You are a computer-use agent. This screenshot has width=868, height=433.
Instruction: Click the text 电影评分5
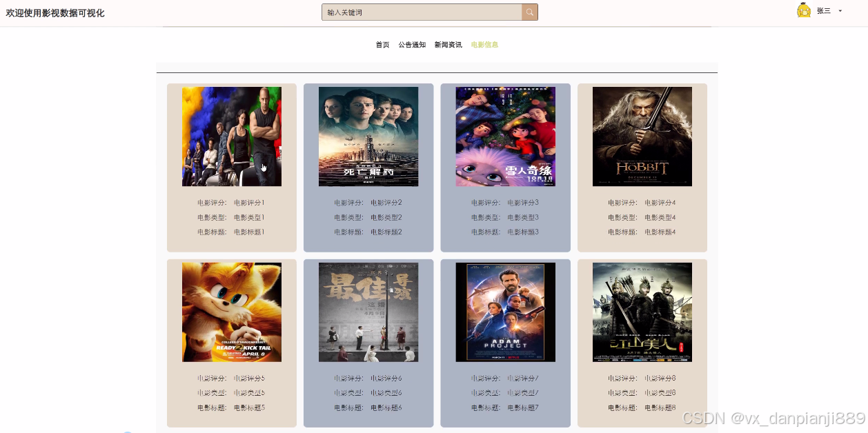(249, 379)
